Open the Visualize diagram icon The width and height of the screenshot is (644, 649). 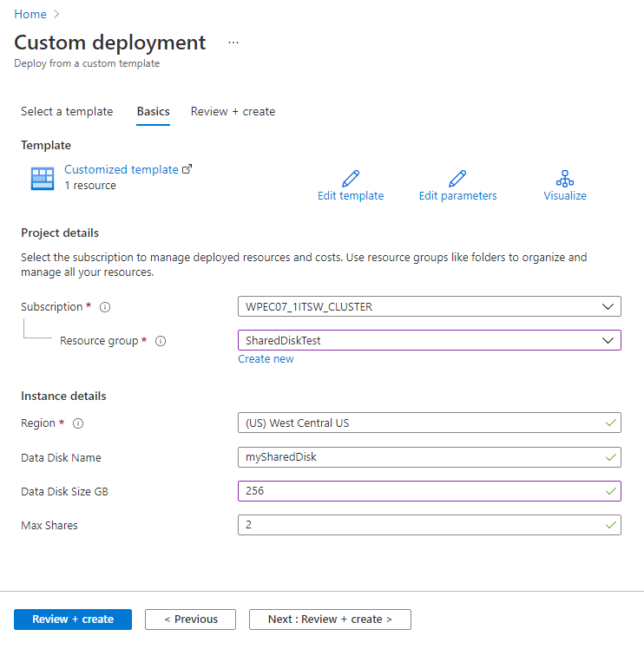coord(565,179)
